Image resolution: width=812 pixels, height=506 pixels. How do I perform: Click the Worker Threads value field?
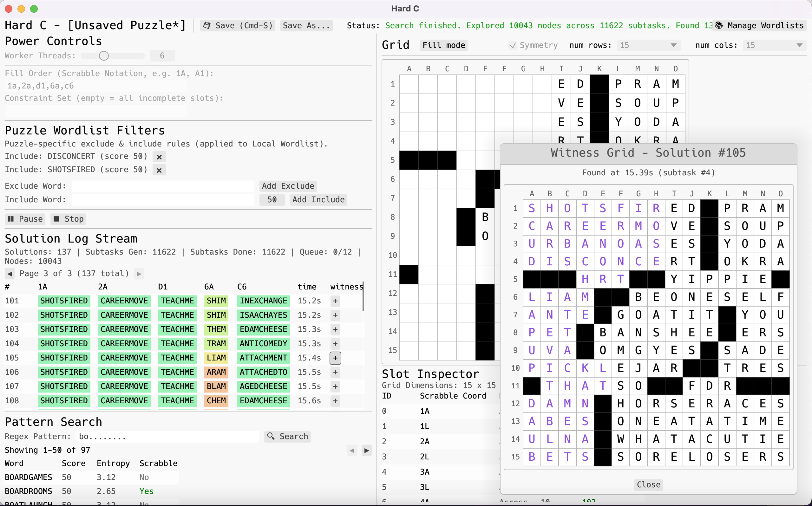(x=162, y=56)
